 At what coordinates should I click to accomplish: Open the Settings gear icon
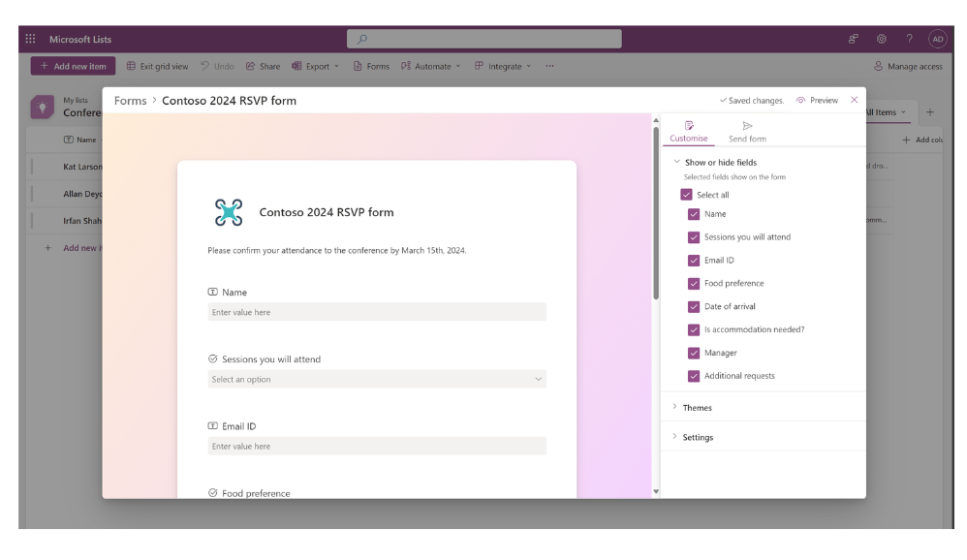point(882,39)
